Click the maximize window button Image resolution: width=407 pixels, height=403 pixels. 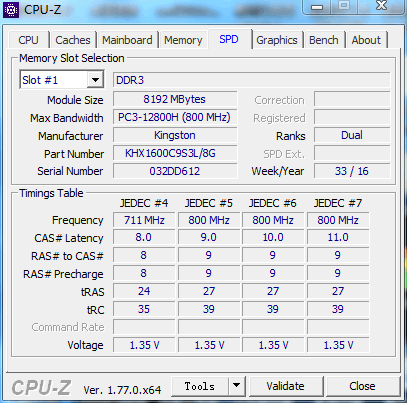tap(344, 6)
